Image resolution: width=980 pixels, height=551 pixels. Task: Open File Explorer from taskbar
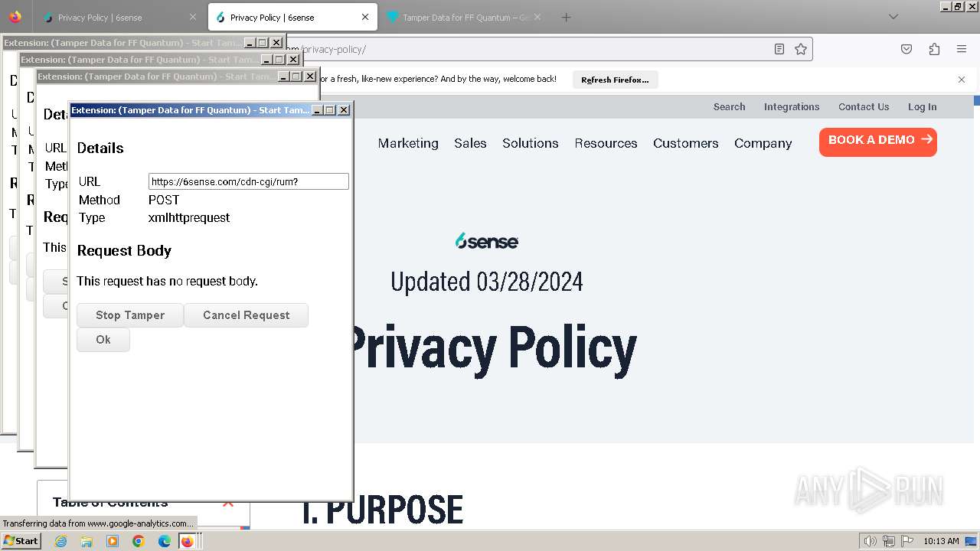tap(87, 541)
